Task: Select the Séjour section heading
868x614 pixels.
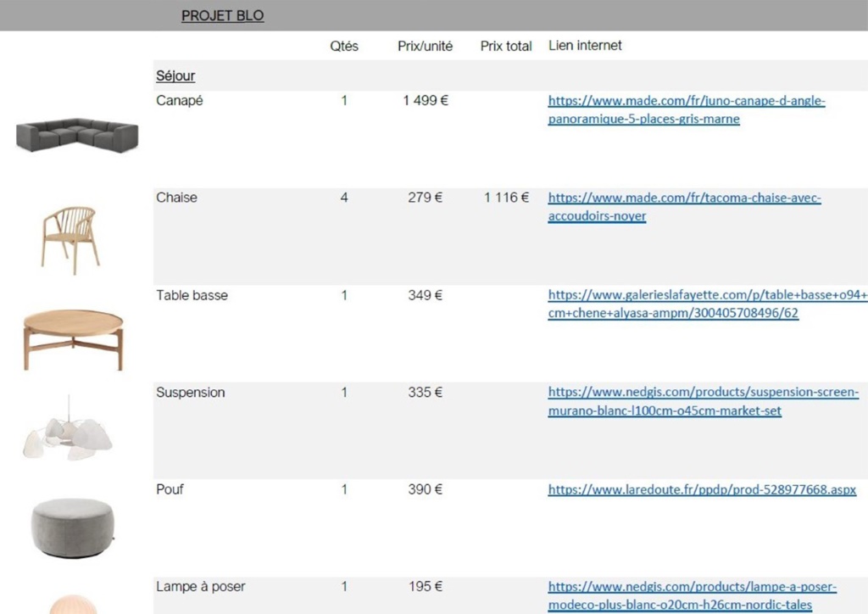Action: [x=175, y=75]
